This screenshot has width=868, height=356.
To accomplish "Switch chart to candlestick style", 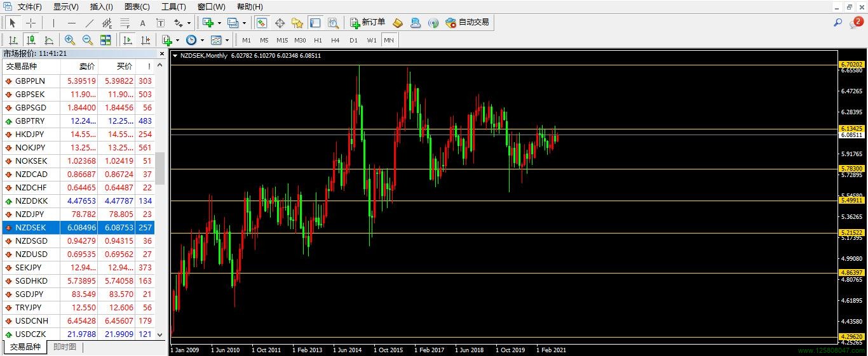I will (x=31, y=40).
